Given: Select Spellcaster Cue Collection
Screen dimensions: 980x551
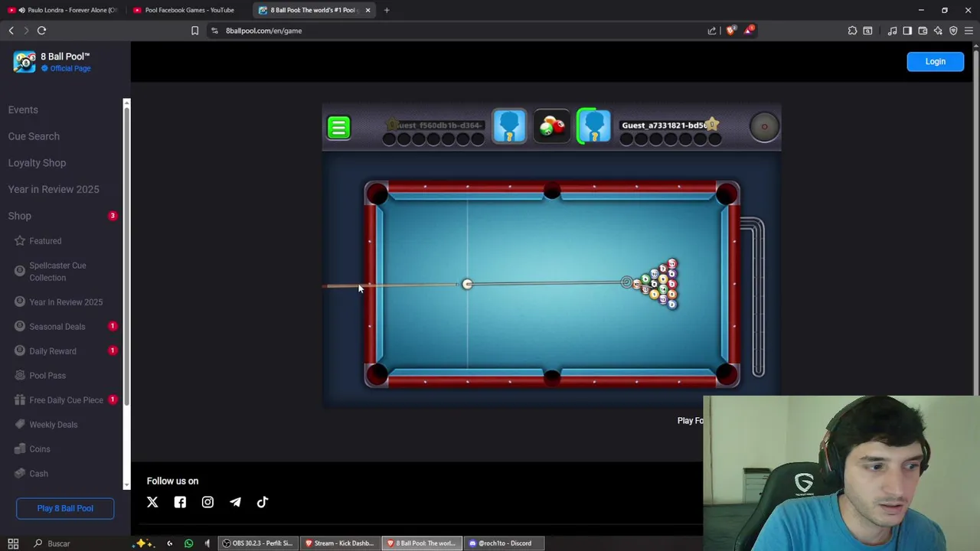Looking at the screenshot, I should click(x=57, y=272).
